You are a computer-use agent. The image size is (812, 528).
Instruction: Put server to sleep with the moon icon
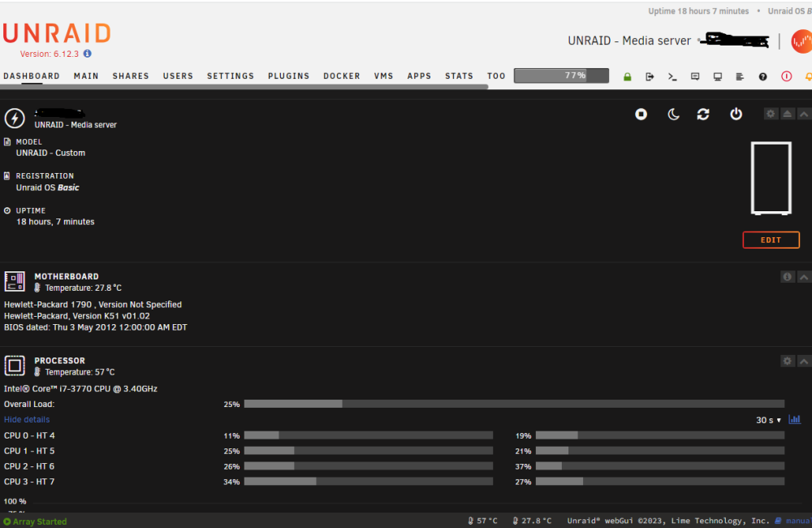(x=673, y=114)
